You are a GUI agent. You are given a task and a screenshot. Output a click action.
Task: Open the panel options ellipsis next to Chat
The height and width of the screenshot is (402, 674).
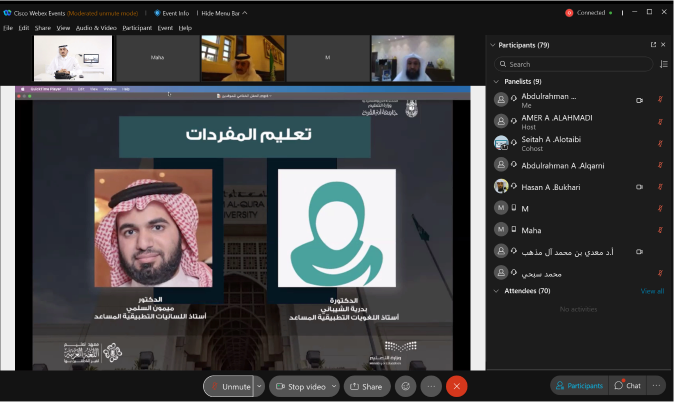[x=656, y=386]
